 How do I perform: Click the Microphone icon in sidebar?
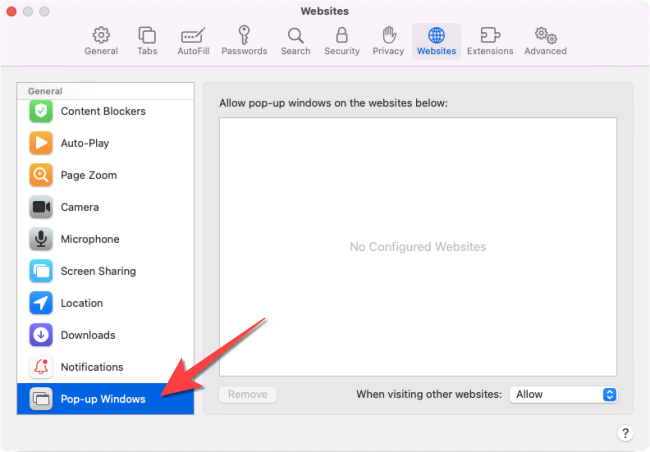41,239
